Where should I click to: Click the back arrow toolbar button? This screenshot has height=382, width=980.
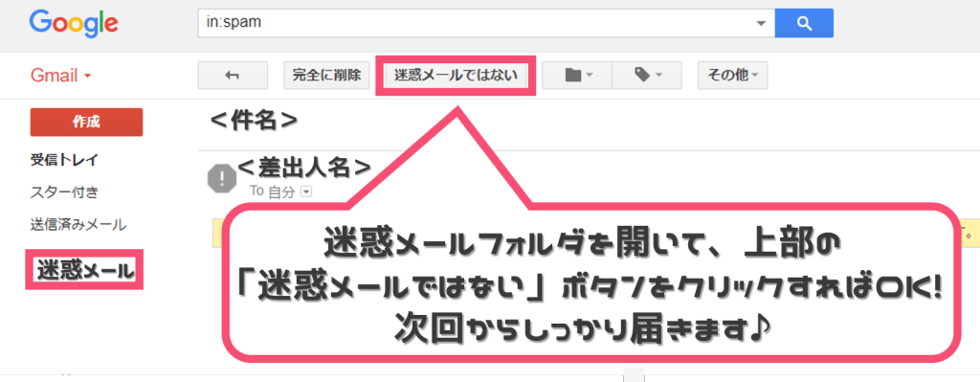coord(233,76)
